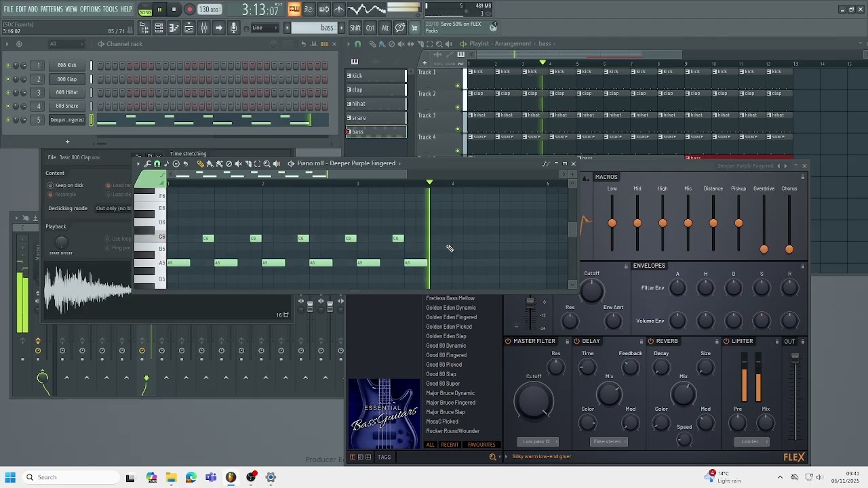
Task: Adjust the Overdrive macro slider
Action: 764,249
